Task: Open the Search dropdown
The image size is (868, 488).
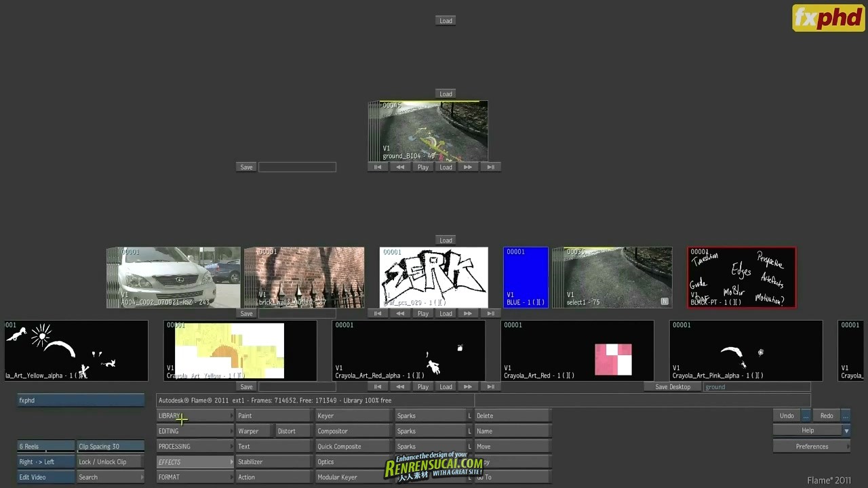Action: click(111, 477)
